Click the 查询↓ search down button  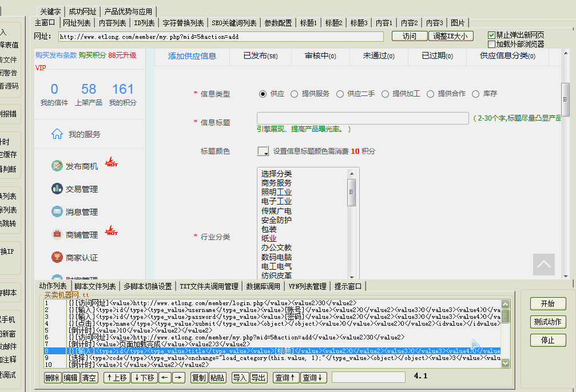pyautogui.click(x=313, y=378)
